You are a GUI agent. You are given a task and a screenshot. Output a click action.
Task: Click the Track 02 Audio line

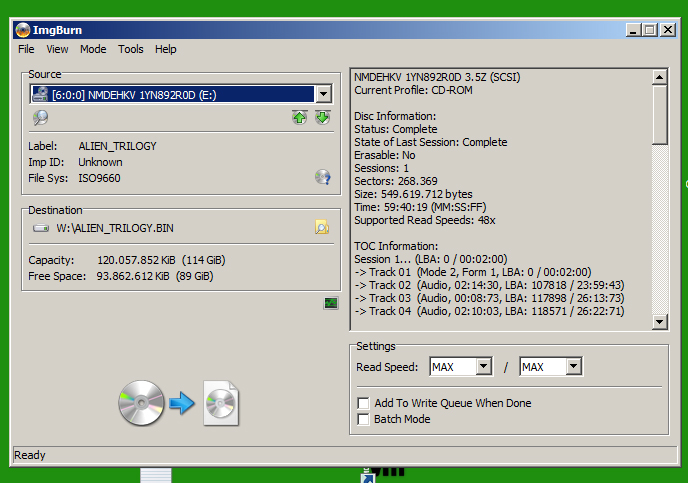point(489,285)
